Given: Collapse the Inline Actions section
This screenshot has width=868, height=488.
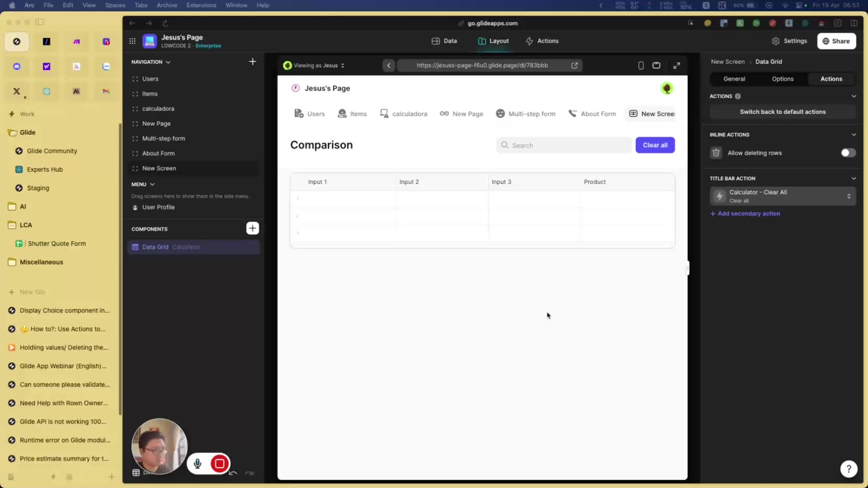Looking at the screenshot, I should tap(853, 135).
